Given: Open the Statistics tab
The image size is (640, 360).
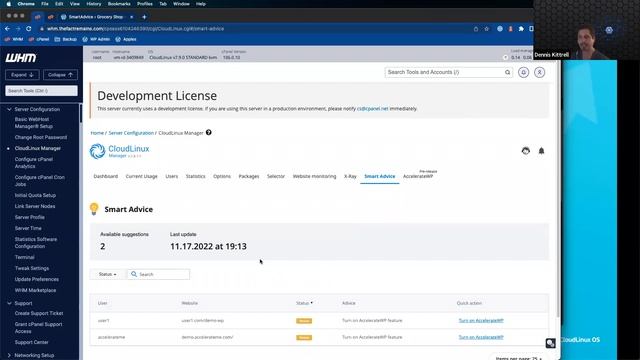Looking at the screenshot, I should [x=196, y=176].
